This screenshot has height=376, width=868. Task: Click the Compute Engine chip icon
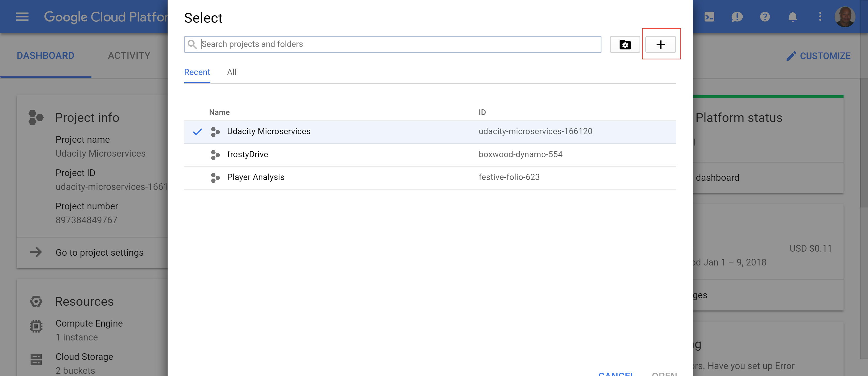pos(36,326)
